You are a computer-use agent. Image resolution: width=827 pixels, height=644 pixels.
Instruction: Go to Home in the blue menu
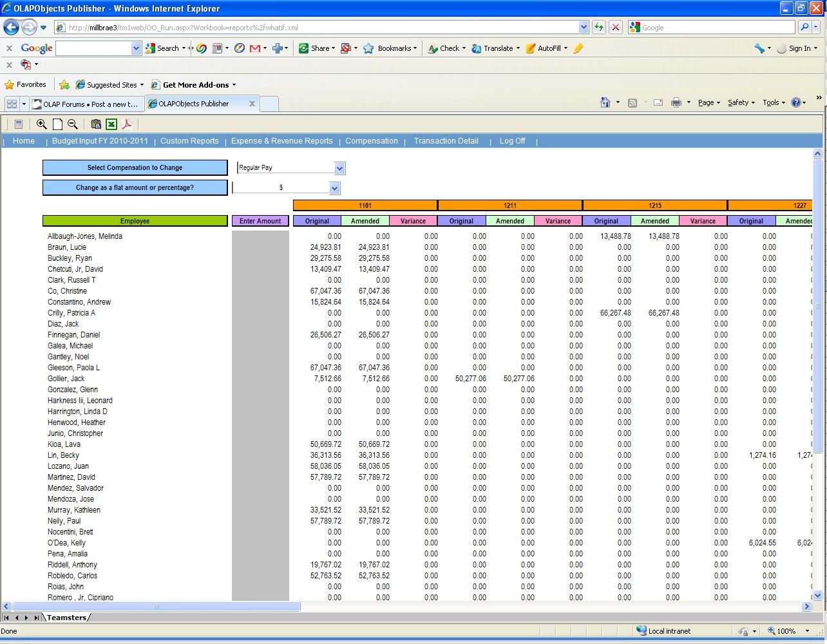24,141
